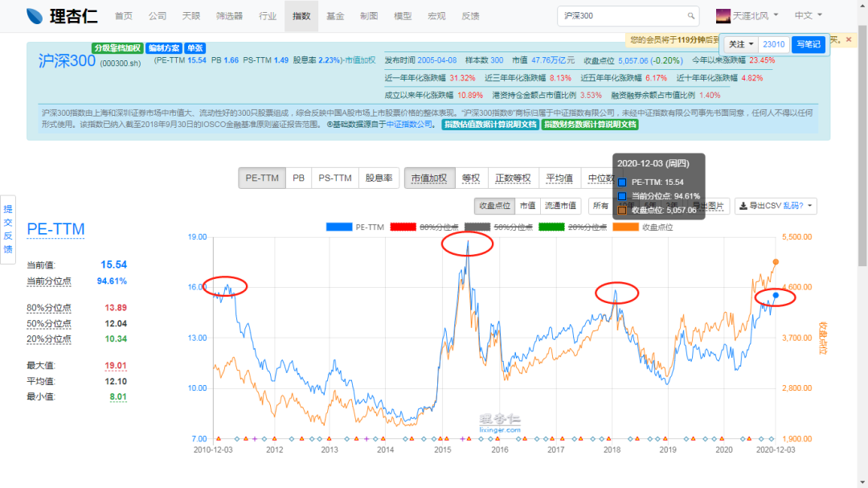Screen dimensions: 868x488
Task: Select the PS-TTM metric button
Action: pyautogui.click(x=335, y=178)
